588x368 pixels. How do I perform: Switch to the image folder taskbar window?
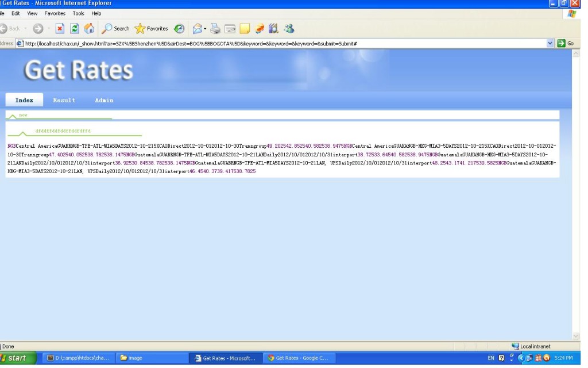point(151,358)
